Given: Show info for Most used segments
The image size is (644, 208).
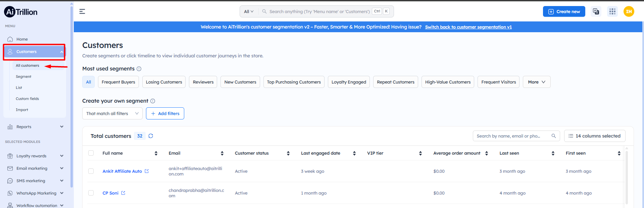Looking at the screenshot, I should point(139,69).
